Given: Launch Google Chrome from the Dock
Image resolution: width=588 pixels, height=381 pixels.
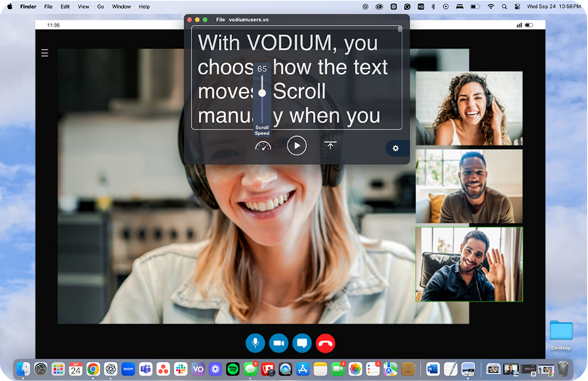Looking at the screenshot, I should pos(93,369).
